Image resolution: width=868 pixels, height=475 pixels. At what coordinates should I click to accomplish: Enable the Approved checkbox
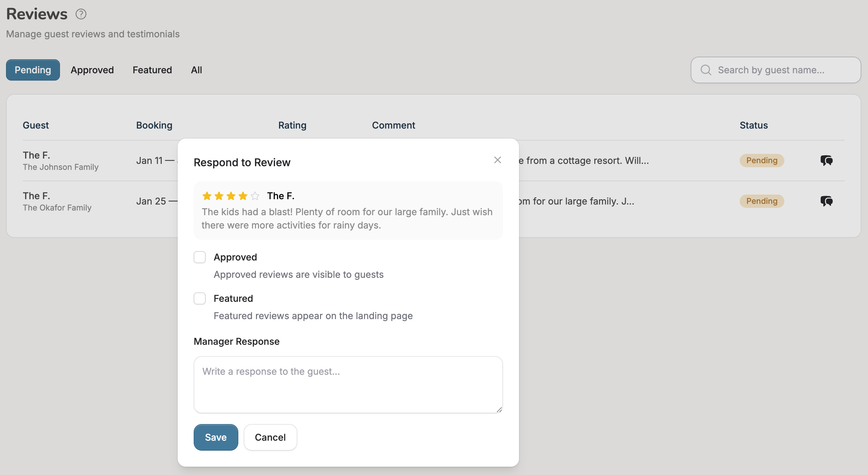click(x=199, y=257)
